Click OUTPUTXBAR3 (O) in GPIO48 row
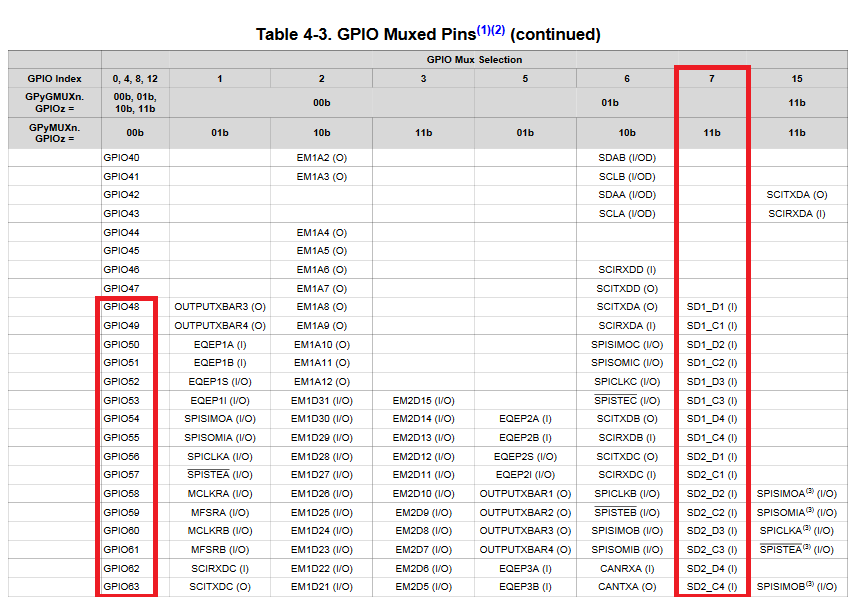 pyautogui.click(x=220, y=307)
